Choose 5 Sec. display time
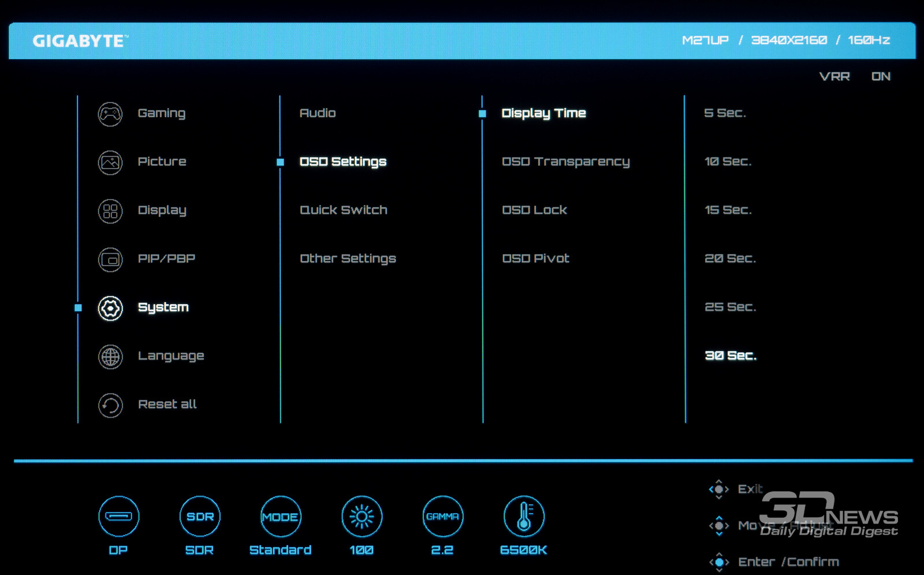 725,113
